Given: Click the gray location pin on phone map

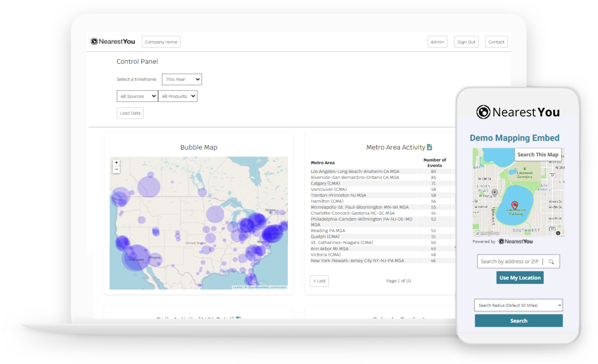Looking at the screenshot, I should 495,193.
